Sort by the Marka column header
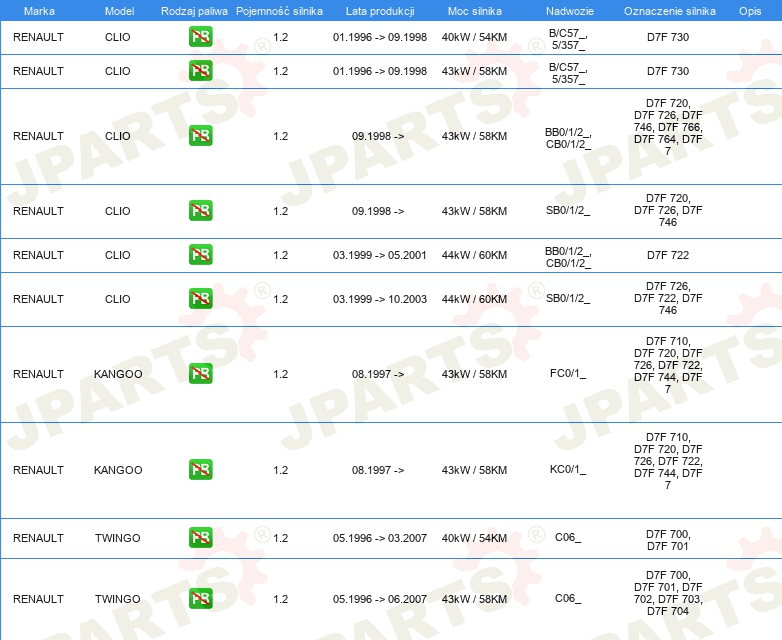782x640 pixels. point(39,11)
